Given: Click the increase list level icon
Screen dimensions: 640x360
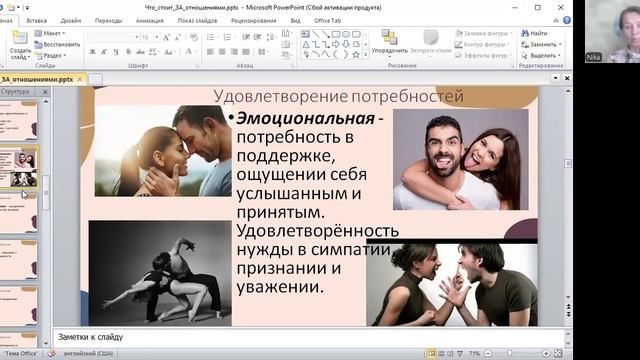Looking at the screenshot, I should (x=257, y=37).
